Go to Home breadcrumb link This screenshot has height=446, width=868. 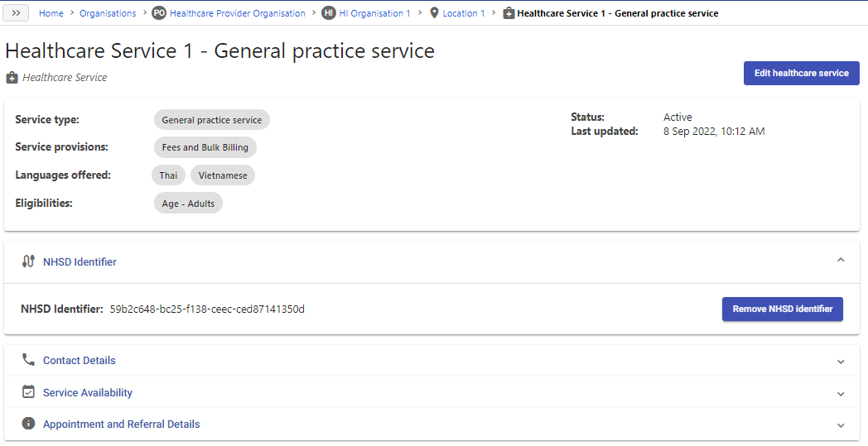point(51,13)
